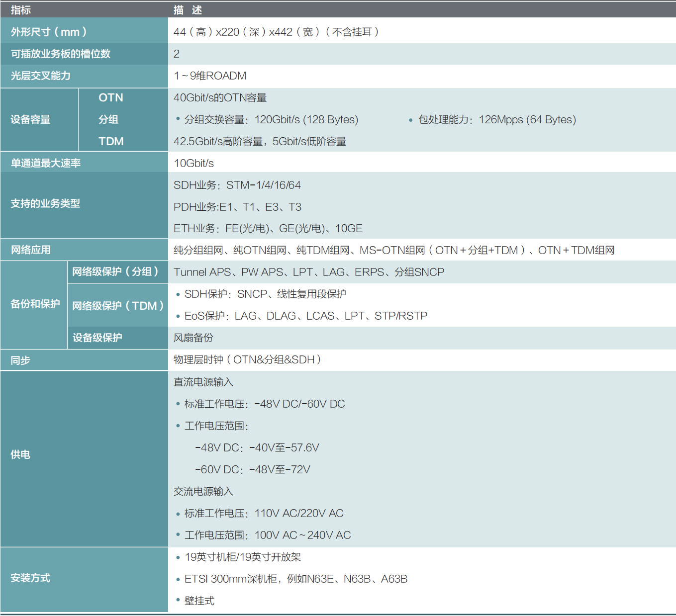This screenshot has width=676, height=616.
Task: Click the Tunnel APS、PW APS protection text
Action: [x=308, y=272]
